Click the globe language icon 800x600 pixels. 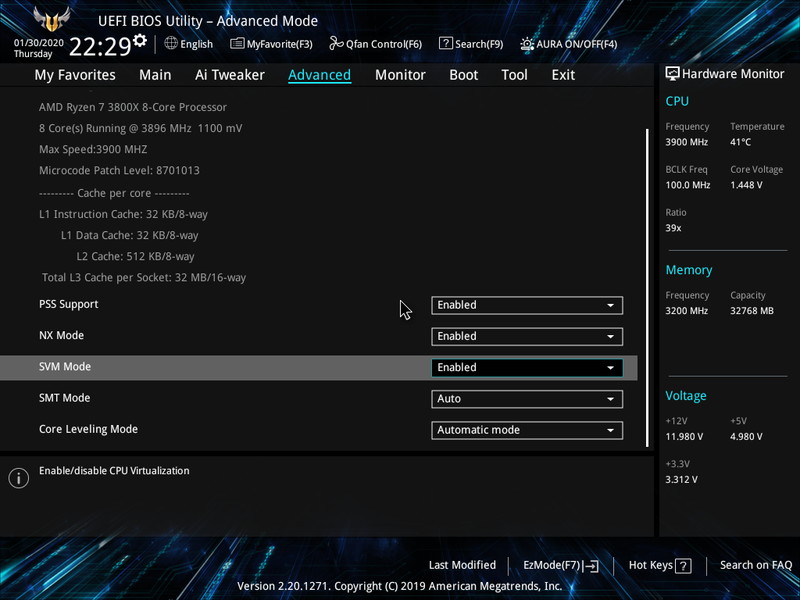pos(171,43)
